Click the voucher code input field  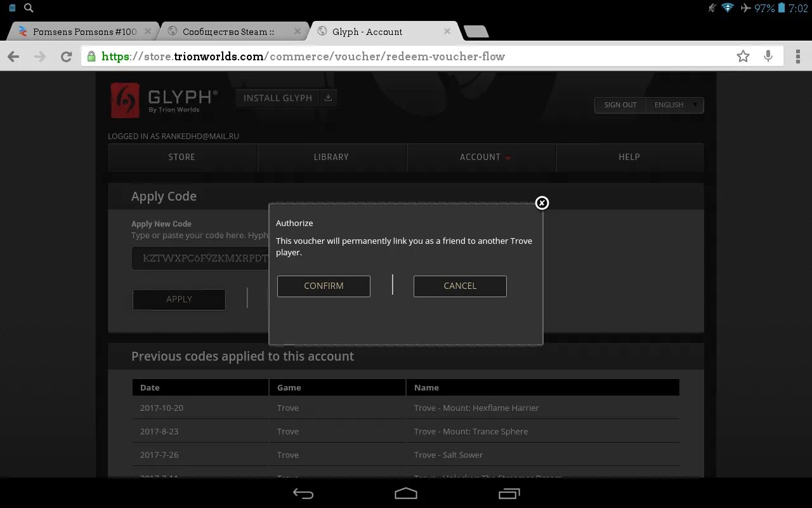pos(200,258)
